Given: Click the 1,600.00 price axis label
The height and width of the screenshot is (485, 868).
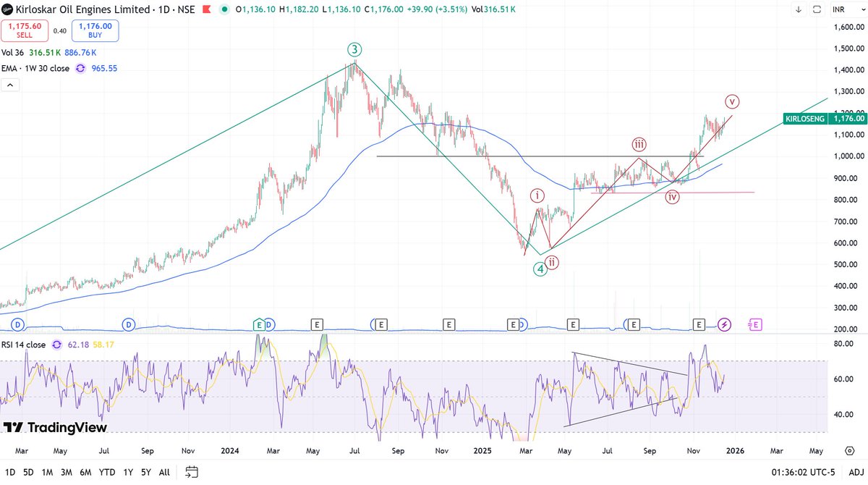Looking at the screenshot, I should (x=850, y=27).
